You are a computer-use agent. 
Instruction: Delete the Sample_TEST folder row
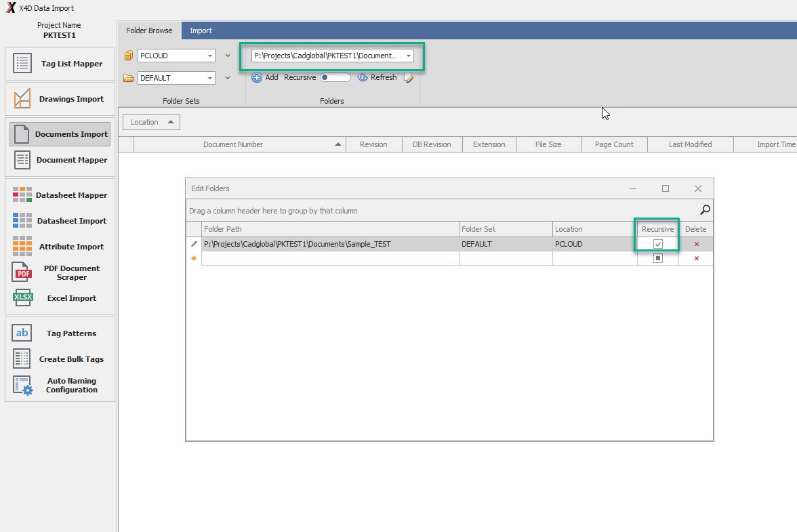[696, 244]
